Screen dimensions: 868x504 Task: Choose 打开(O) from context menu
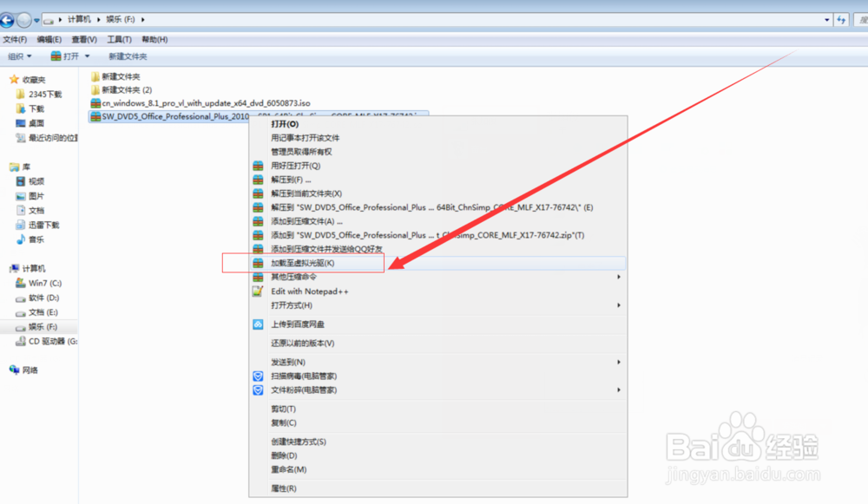pos(285,124)
